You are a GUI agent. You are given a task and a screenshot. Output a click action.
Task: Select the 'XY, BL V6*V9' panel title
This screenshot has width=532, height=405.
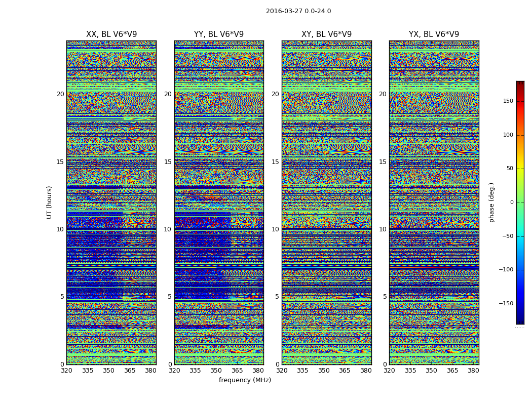click(x=326, y=34)
